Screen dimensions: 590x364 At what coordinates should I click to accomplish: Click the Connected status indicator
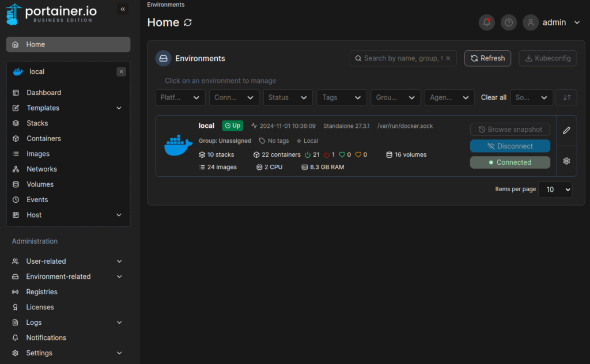[x=510, y=162]
